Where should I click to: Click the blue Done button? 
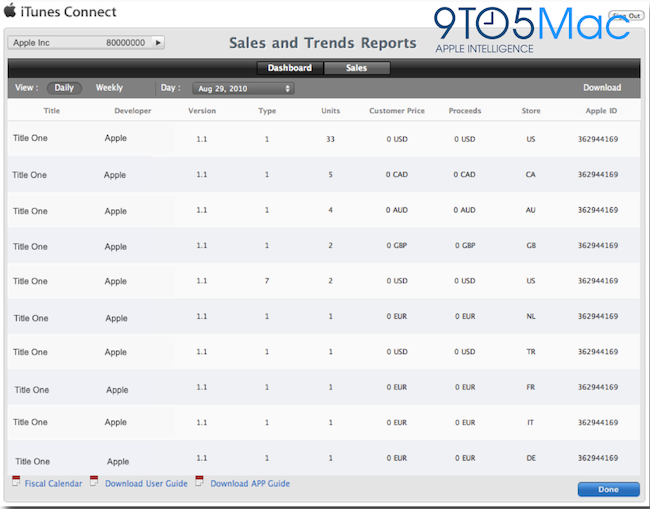coord(608,490)
